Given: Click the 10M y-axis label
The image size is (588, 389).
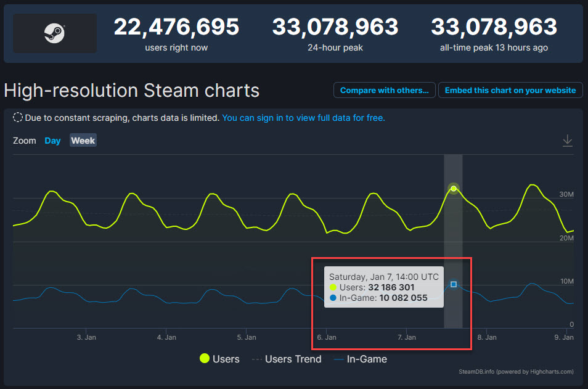Looking at the screenshot, I should pos(566,281).
